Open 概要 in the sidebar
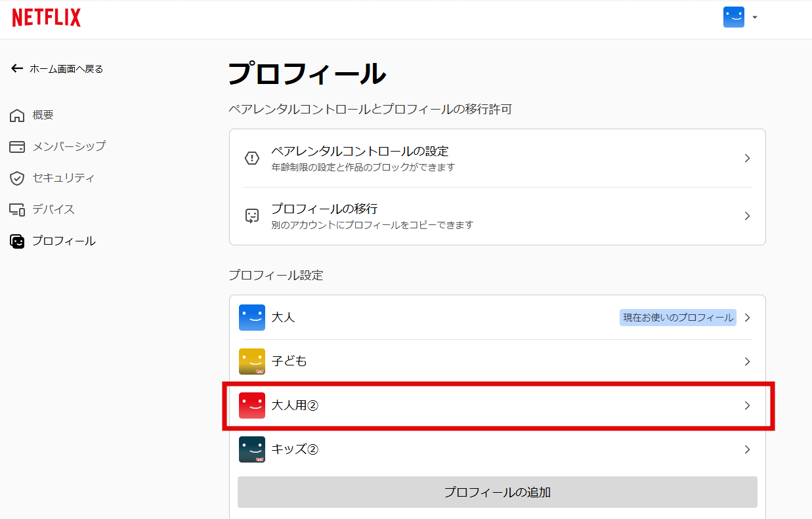This screenshot has width=812, height=519. pos(43,115)
